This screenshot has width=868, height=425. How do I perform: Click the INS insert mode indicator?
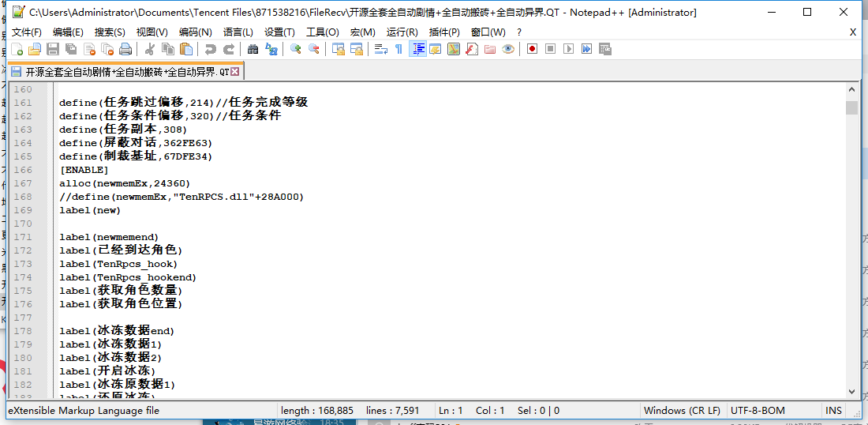[x=833, y=411]
